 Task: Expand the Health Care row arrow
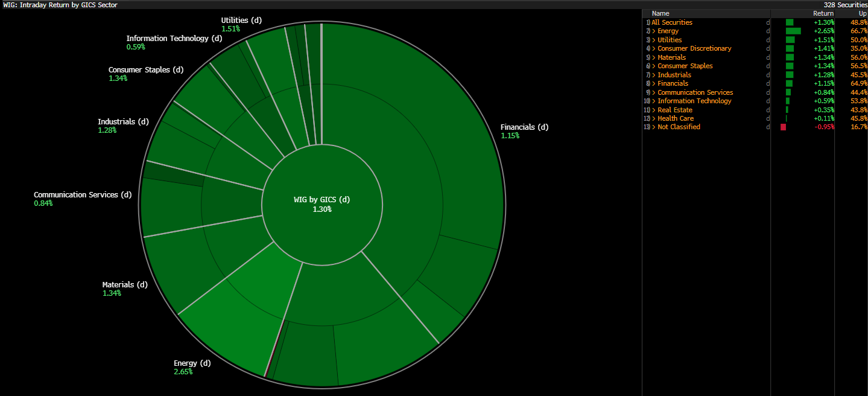tap(654, 118)
